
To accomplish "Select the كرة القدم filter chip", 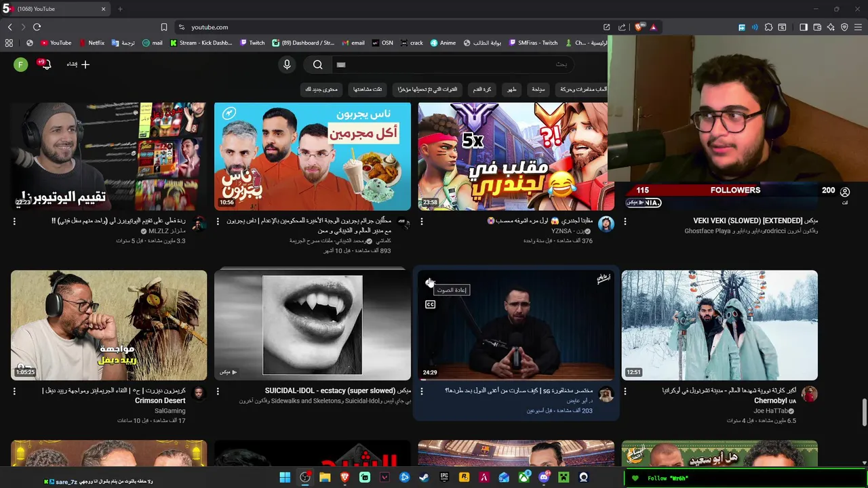I will (x=482, y=89).
